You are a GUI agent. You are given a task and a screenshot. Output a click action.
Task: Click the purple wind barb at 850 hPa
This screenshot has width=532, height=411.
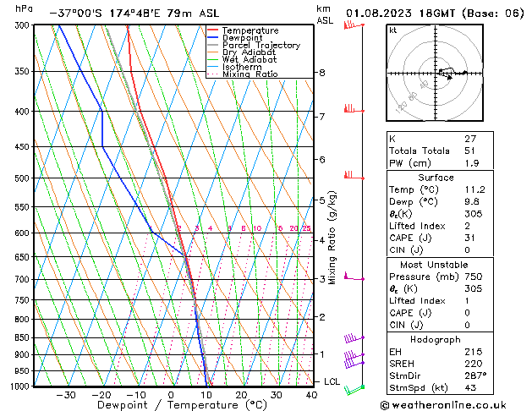[354, 338]
